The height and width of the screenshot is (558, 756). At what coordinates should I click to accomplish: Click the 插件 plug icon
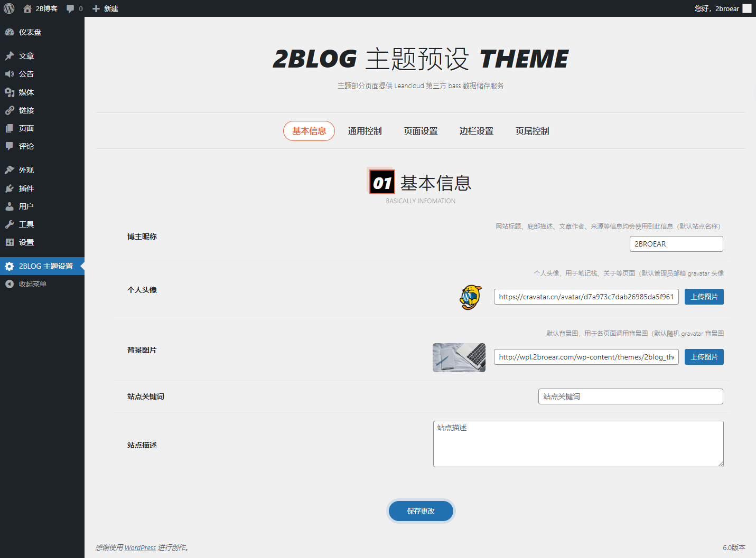(x=10, y=188)
